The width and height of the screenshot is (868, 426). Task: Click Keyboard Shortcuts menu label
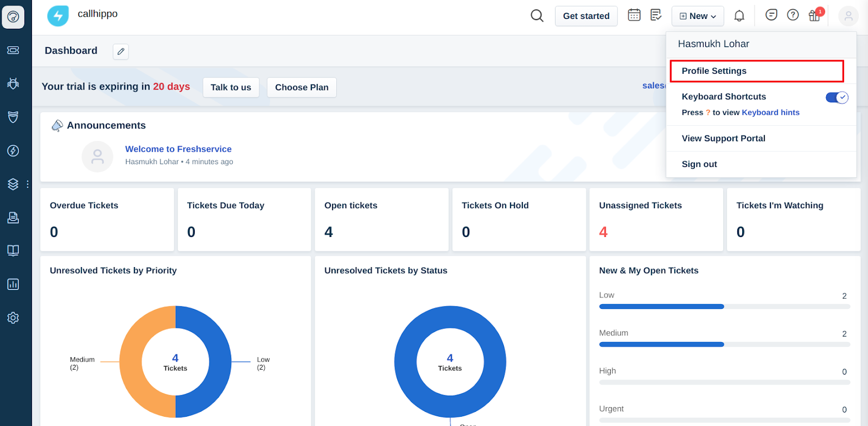click(724, 96)
